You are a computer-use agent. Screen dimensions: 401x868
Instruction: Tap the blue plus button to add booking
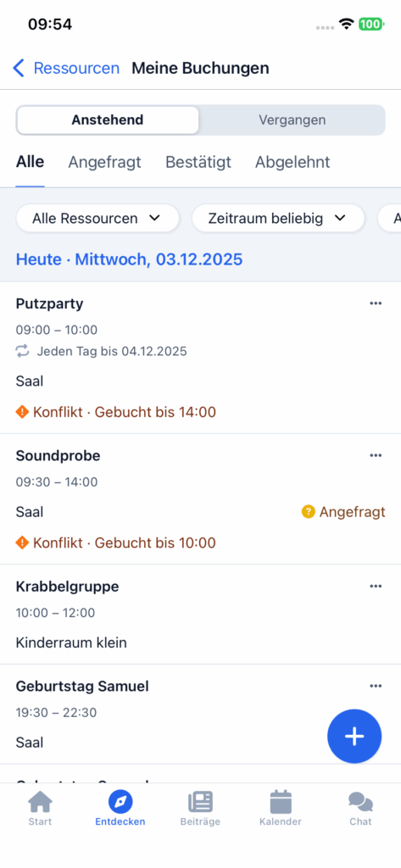(354, 737)
